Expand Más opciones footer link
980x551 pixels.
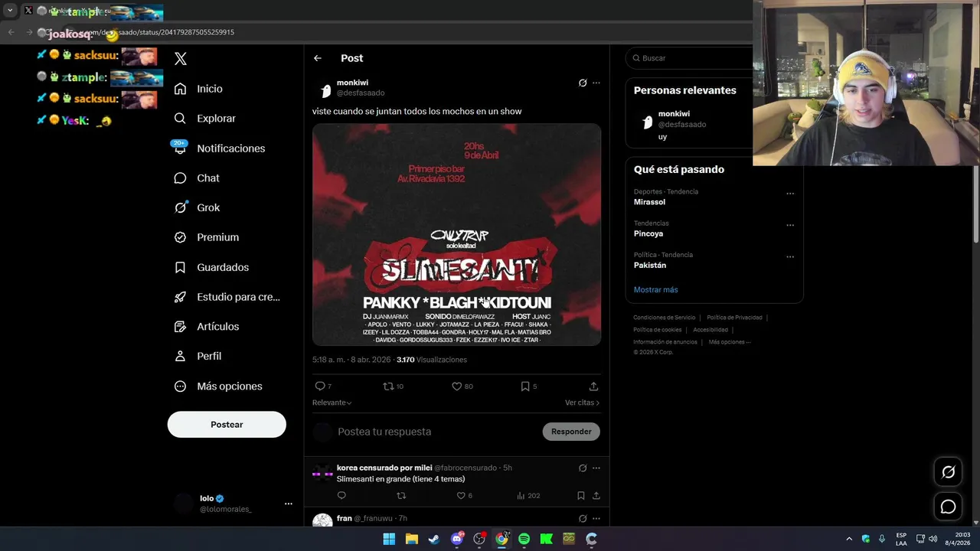(x=729, y=342)
